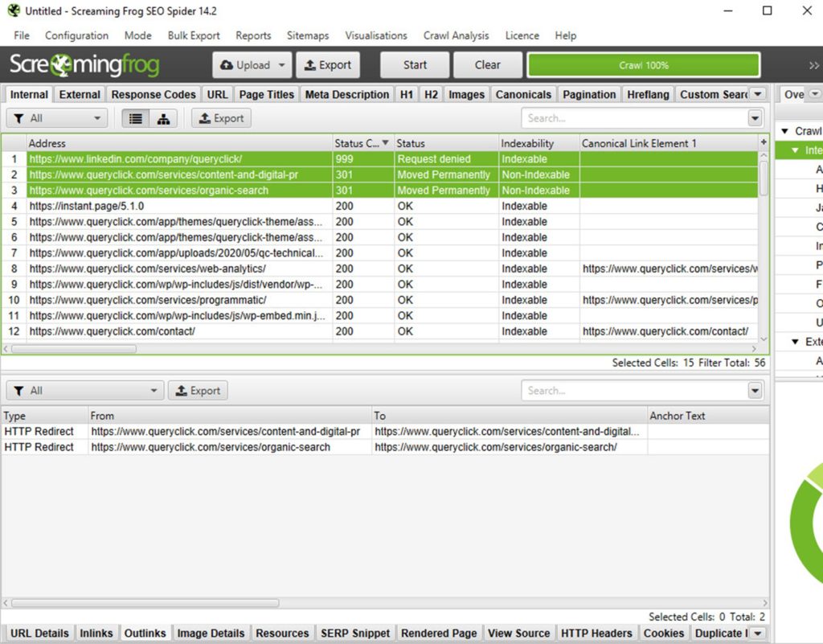Open the View Source bottom tab

click(x=518, y=633)
